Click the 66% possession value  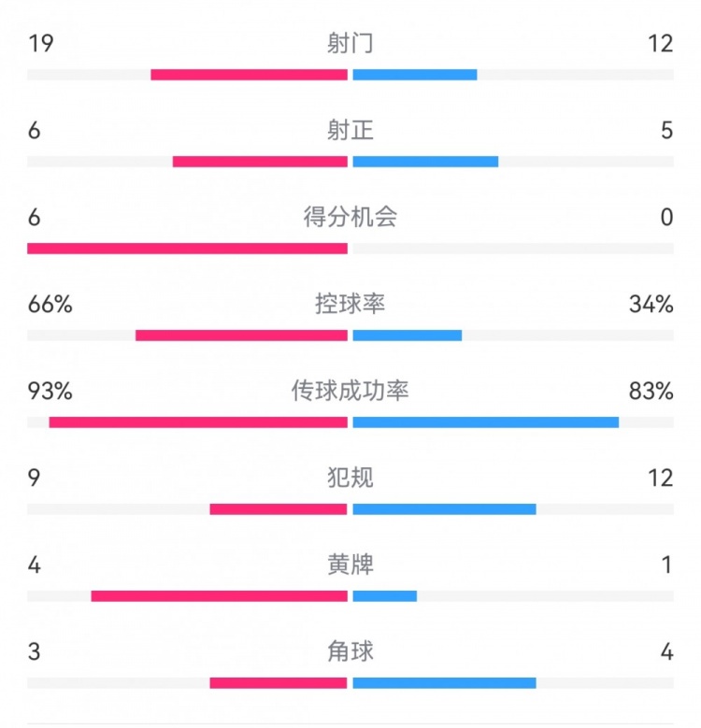click(x=50, y=305)
